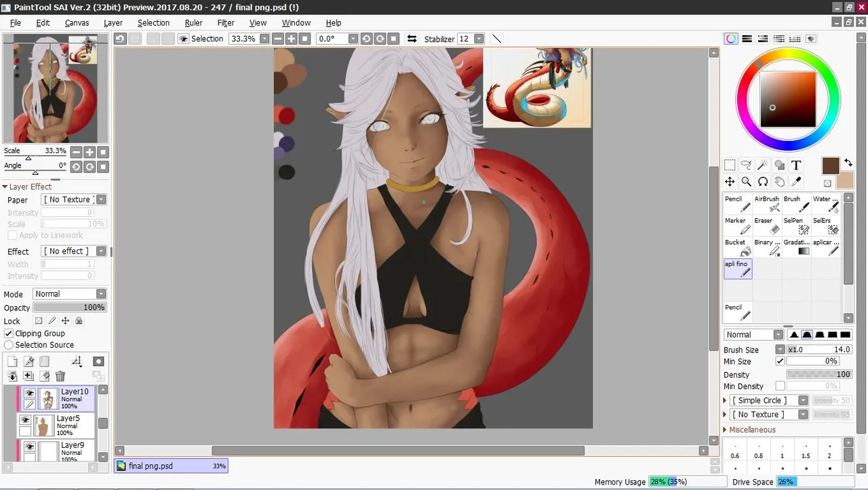Select the rectangular Selection tool
The image size is (868, 490).
[x=730, y=165]
